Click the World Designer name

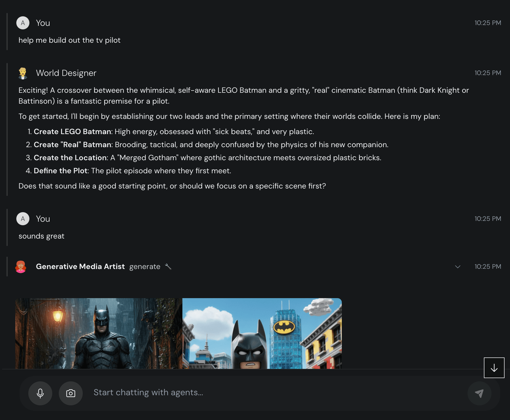(66, 73)
